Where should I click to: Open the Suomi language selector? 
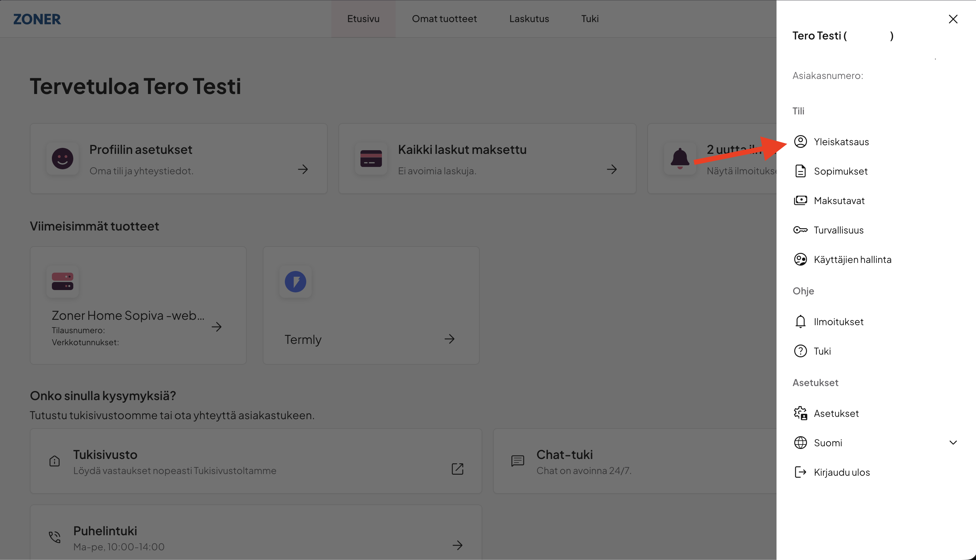tap(876, 443)
